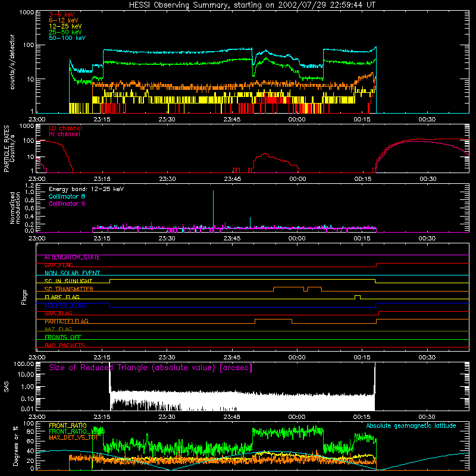The height and width of the screenshot is (476, 476).
Task: Click the 'Absolute geomagnetic latitude' label
Action: 411,425
